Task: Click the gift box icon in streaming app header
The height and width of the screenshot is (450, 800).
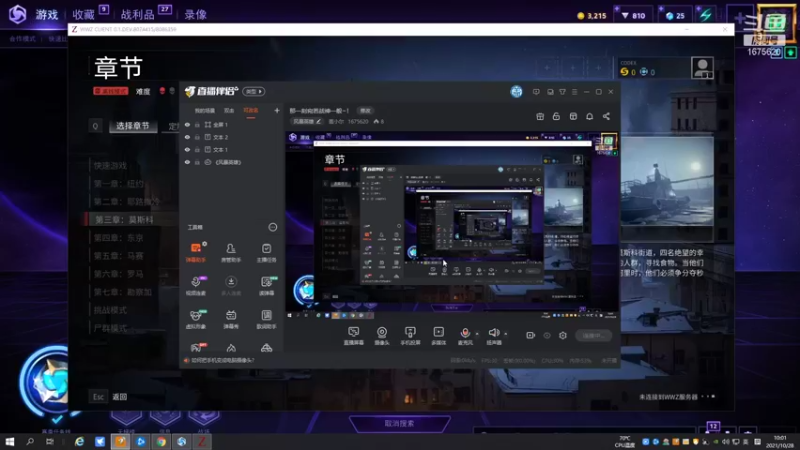Action: click(540, 116)
